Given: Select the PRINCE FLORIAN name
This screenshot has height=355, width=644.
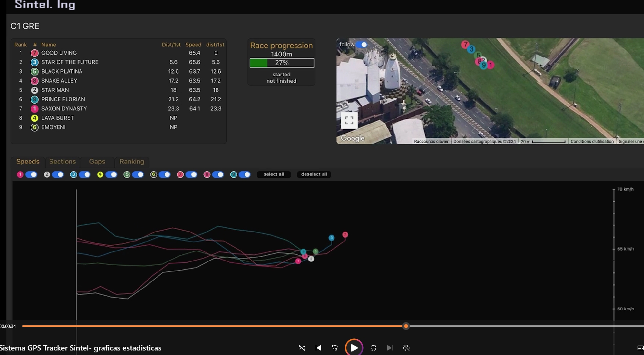Looking at the screenshot, I should pos(63,100).
